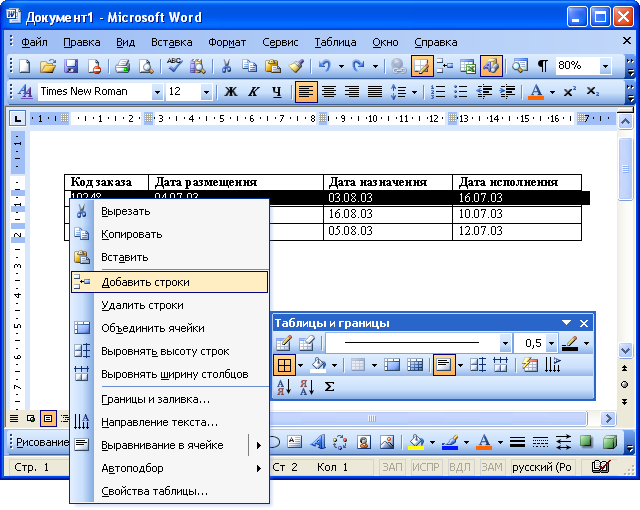
Task: Click cell containing 16.08.03
Action: [x=388, y=214]
